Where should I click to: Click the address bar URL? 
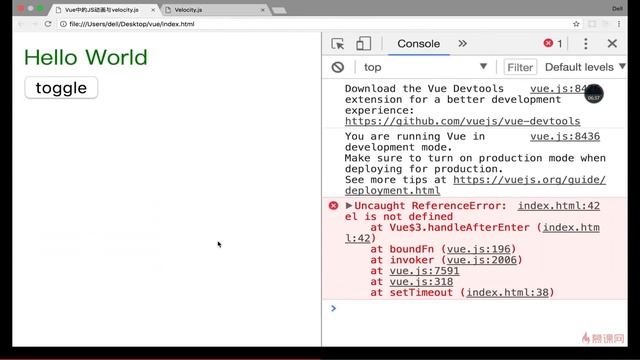(x=132, y=24)
